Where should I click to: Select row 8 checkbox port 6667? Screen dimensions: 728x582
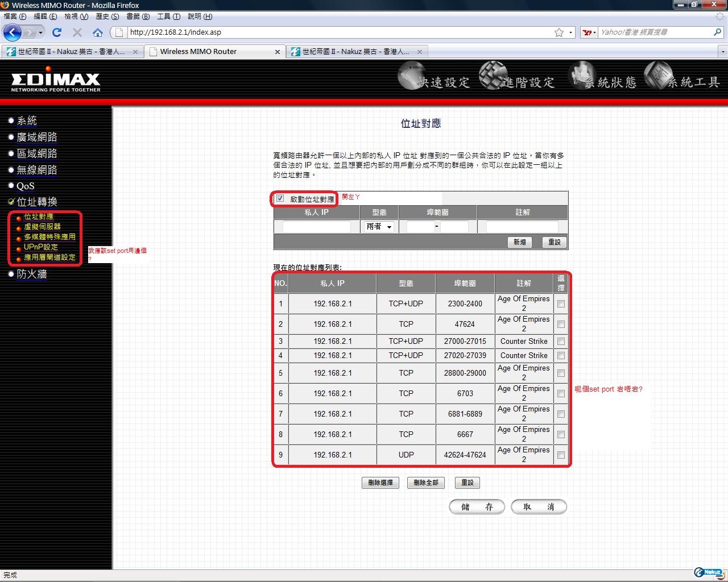tap(561, 435)
